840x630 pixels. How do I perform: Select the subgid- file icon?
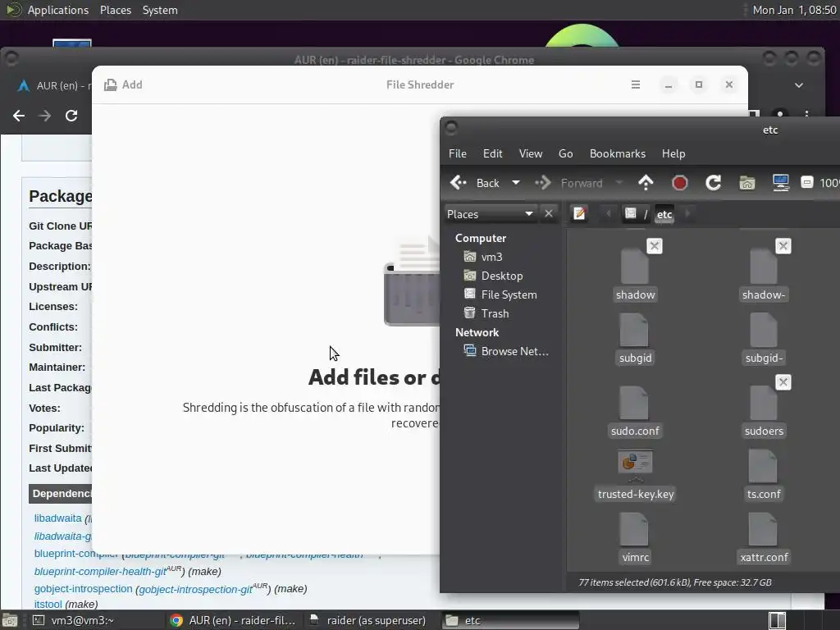[764, 330]
